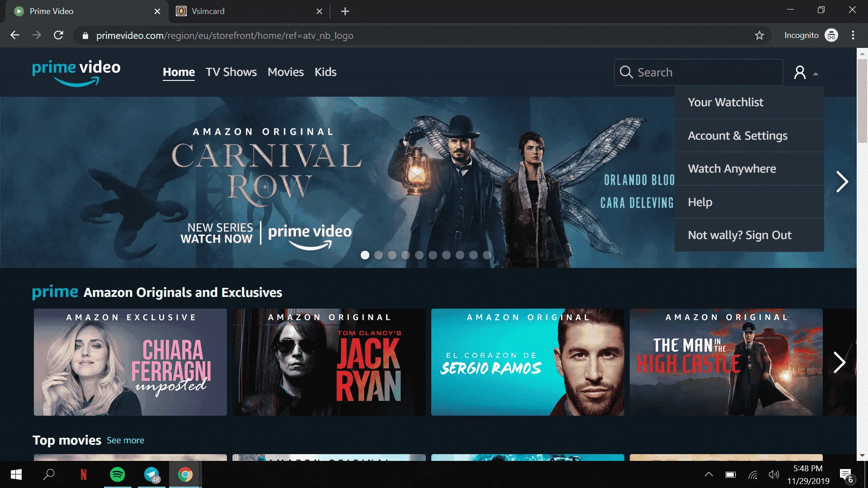Click See more next to Top movies
The height and width of the screenshot is (488, 868).
click(x=125, y=441)
